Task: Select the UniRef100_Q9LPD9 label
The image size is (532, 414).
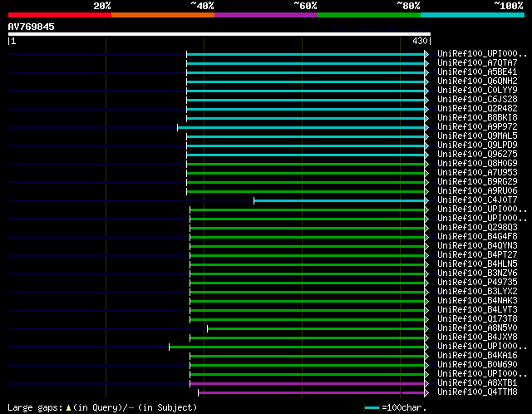Action: [477, 145]
